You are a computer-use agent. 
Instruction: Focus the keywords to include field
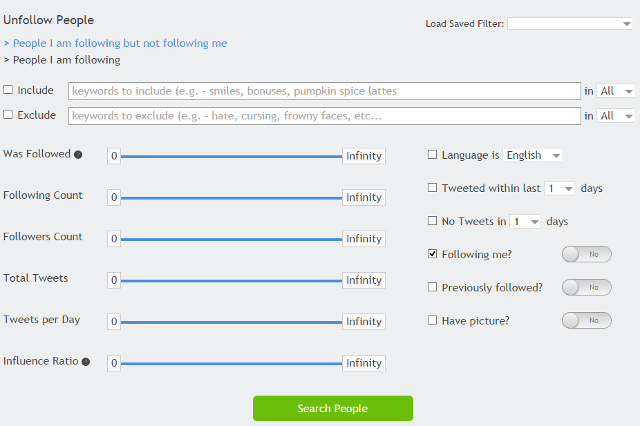pos(324,91)
